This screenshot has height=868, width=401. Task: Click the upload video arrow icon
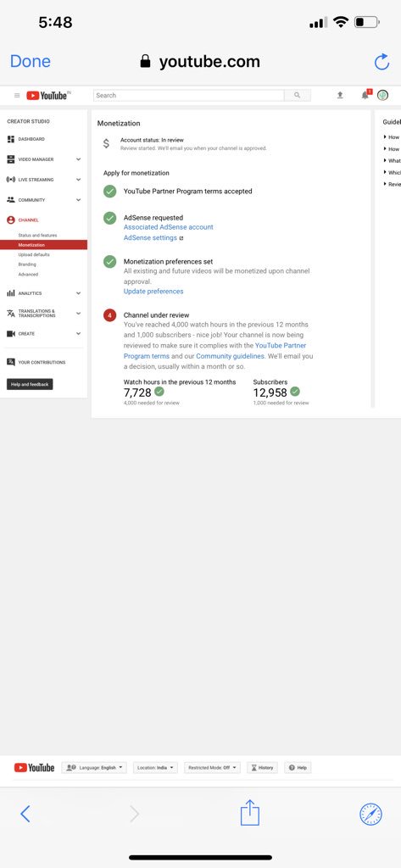click(340, 95)
